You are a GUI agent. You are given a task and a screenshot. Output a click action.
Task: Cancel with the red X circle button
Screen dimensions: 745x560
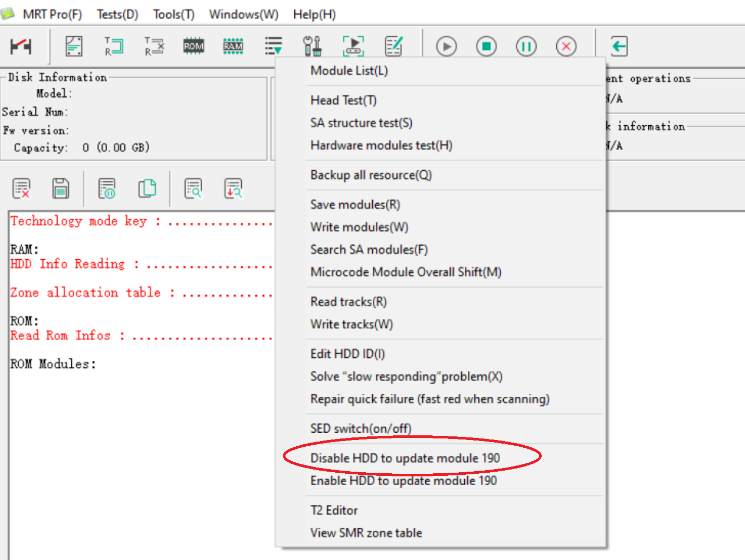[566, 47]
